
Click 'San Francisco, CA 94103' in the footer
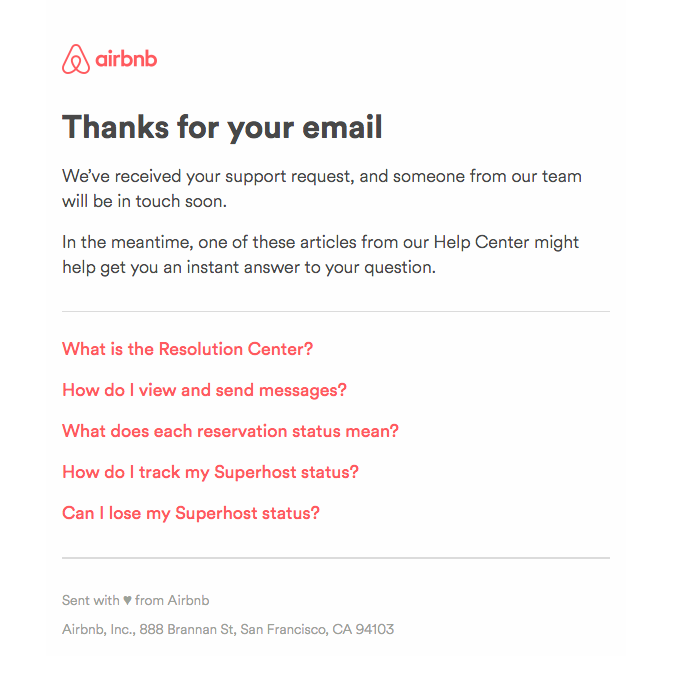point(317,629)
